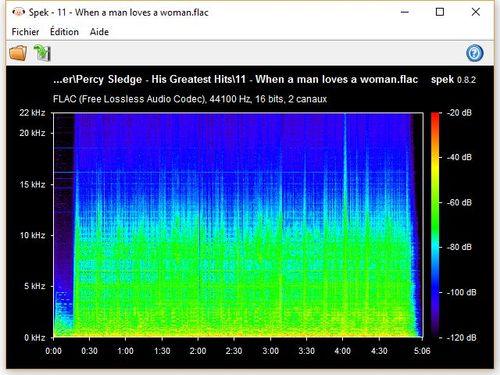
Task: Maximize the Spek window
Action: 440,12
